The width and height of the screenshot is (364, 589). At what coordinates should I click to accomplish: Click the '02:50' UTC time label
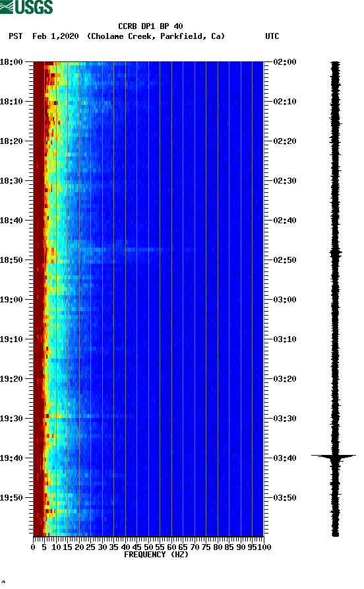pyautogui.click(x=285, y=260)
